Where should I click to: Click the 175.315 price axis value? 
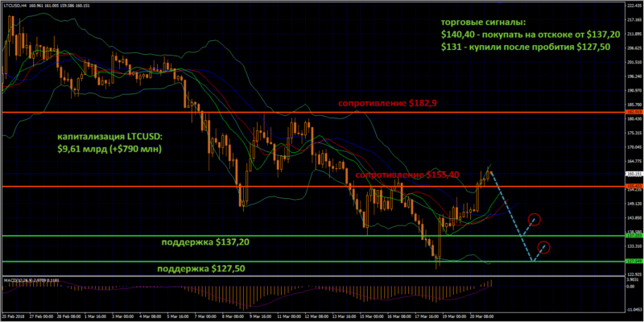(x=633, y=133)
